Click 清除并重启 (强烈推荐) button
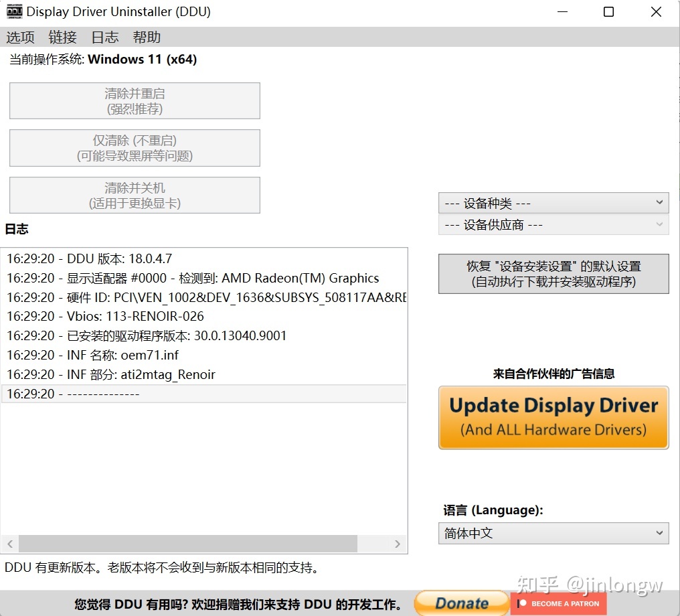Viewport: 680px width, 616px height. 135,100
